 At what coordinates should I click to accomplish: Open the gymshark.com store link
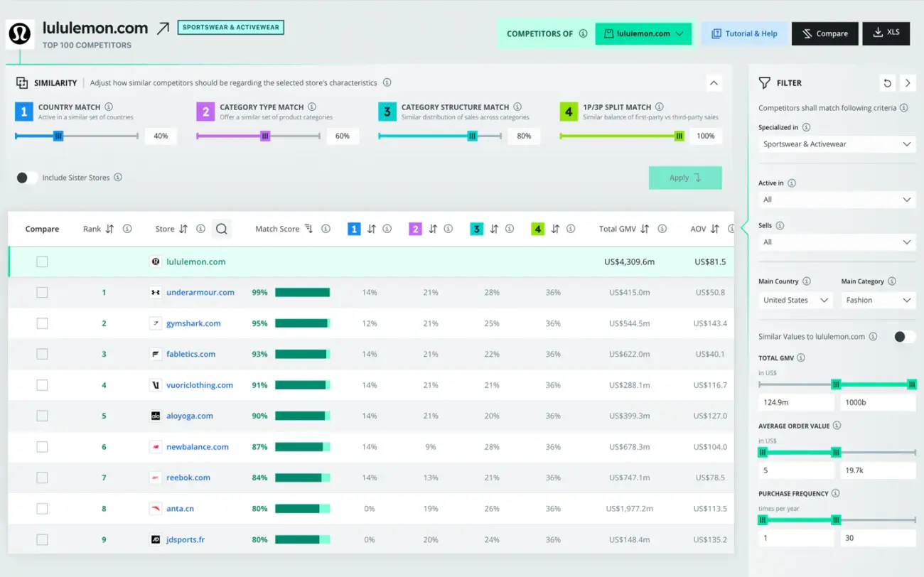click(x=193, y=323)
